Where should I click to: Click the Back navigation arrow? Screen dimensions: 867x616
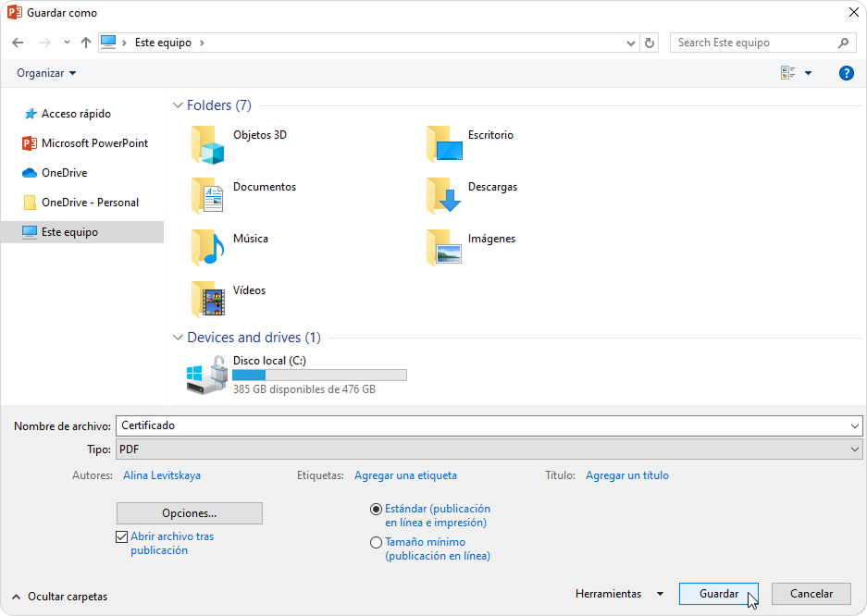pos(18,43)
